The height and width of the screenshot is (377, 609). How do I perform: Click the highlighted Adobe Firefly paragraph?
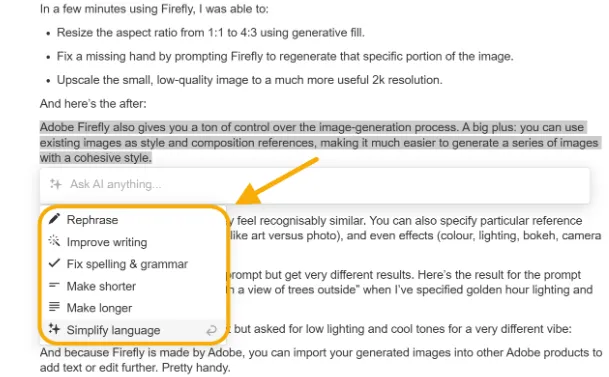click(319, 142)
